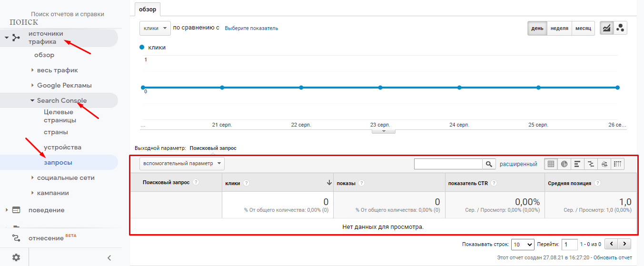
Task: Switch to the line chart view
Action: (606, 28)
